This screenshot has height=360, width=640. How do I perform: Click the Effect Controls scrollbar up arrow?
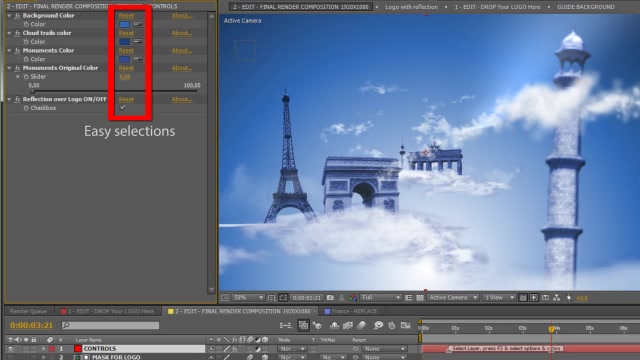click(x=211, y=16)
